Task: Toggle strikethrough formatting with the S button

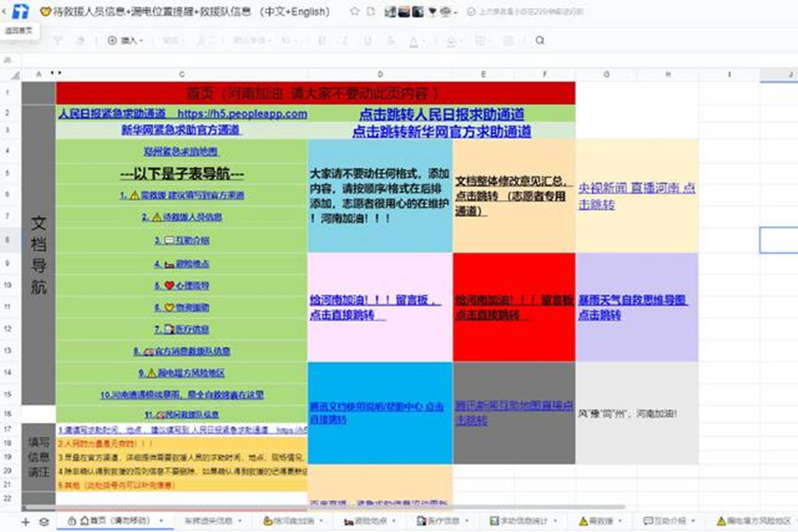Action: coord(391,41)
